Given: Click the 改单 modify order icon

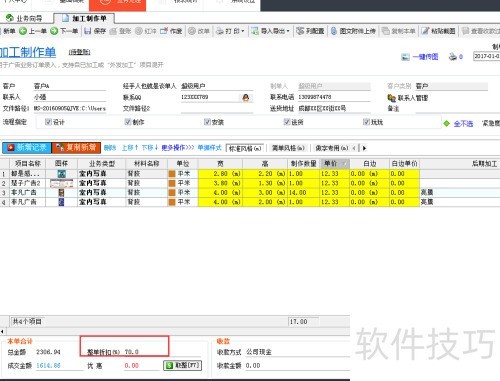Looking at the screenshot, I should coord(192,31).
